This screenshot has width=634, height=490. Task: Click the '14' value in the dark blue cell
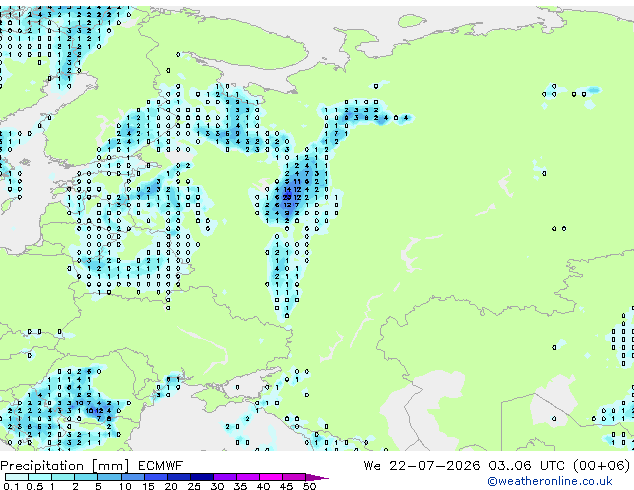click(287, 189)
